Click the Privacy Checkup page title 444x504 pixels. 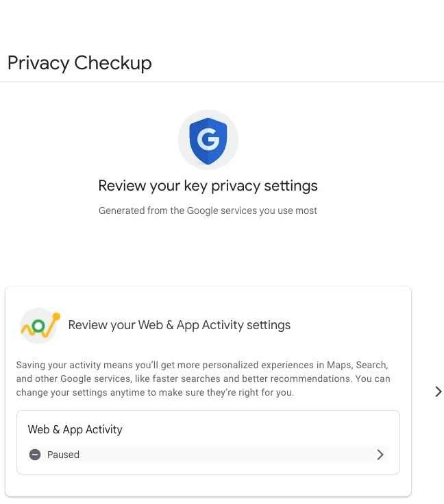[79, 63]
